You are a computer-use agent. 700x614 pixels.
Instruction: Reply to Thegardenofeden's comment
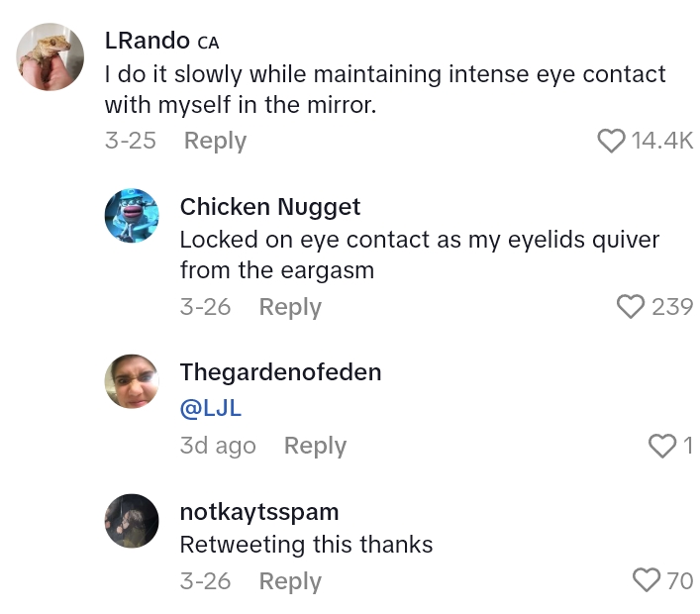coord(315,447)
